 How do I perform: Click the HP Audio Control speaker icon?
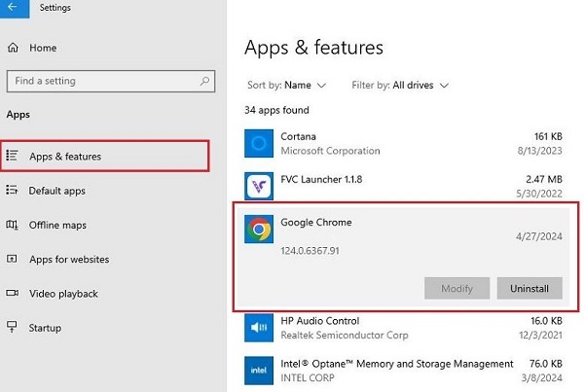click(x=258, y=327)
